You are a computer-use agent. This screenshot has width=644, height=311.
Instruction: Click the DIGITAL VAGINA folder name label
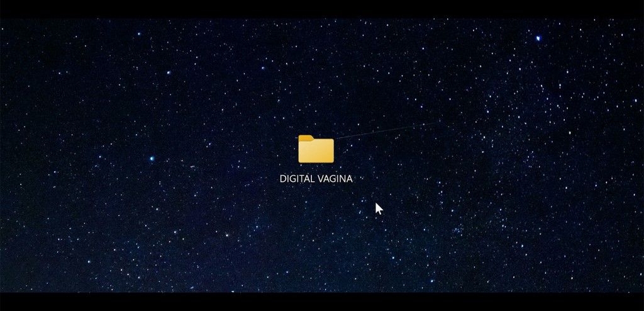point(316,179)
